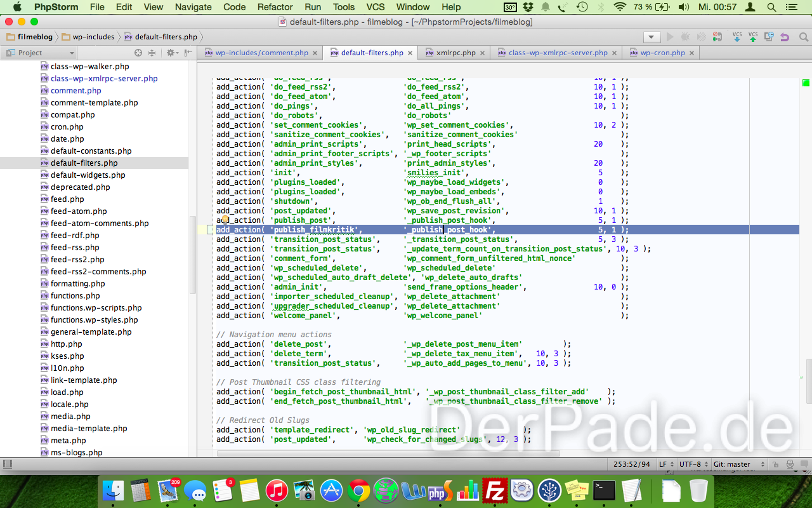The height and width of the screenshot is (508, 812).
Task: Toggle tool window buttons icon bottom-left
Action: 7,465
